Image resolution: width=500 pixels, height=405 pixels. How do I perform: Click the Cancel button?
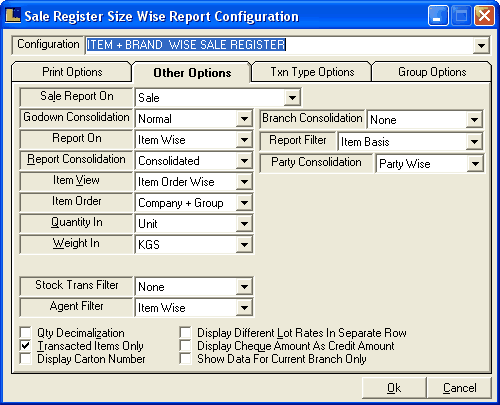459,388
